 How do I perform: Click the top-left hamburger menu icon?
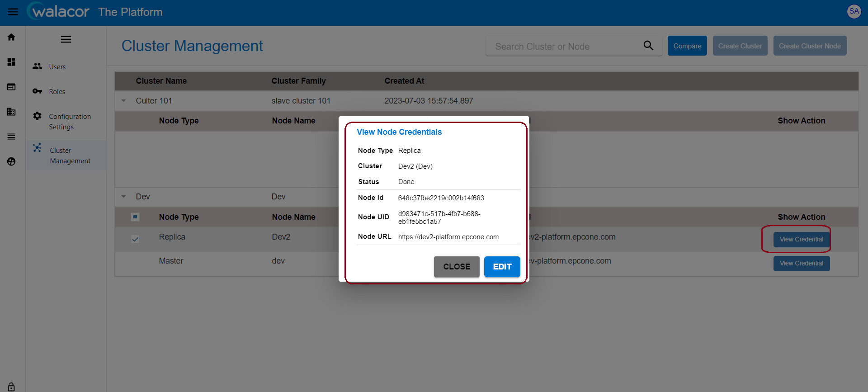click(x=13, y=12)
